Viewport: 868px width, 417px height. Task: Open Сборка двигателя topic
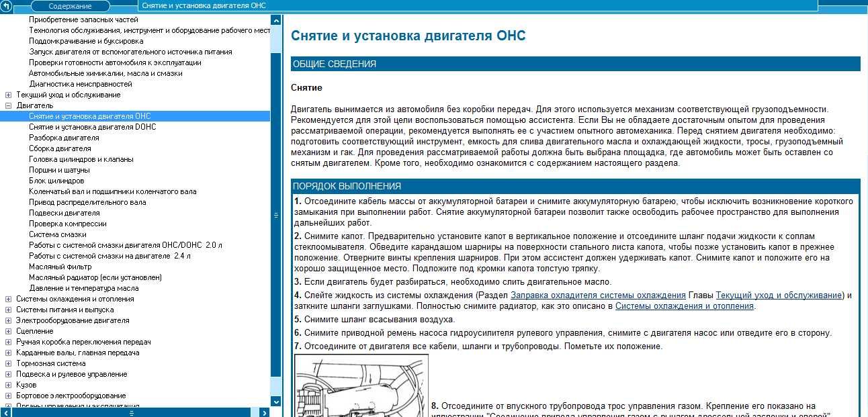pyautogui.click(x=60, y=148)
